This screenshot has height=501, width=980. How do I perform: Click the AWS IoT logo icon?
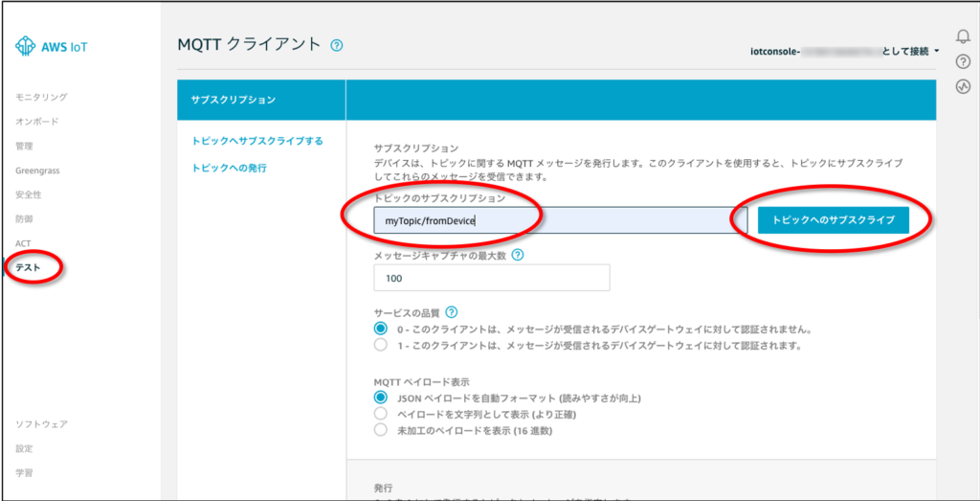pos(26,46)
